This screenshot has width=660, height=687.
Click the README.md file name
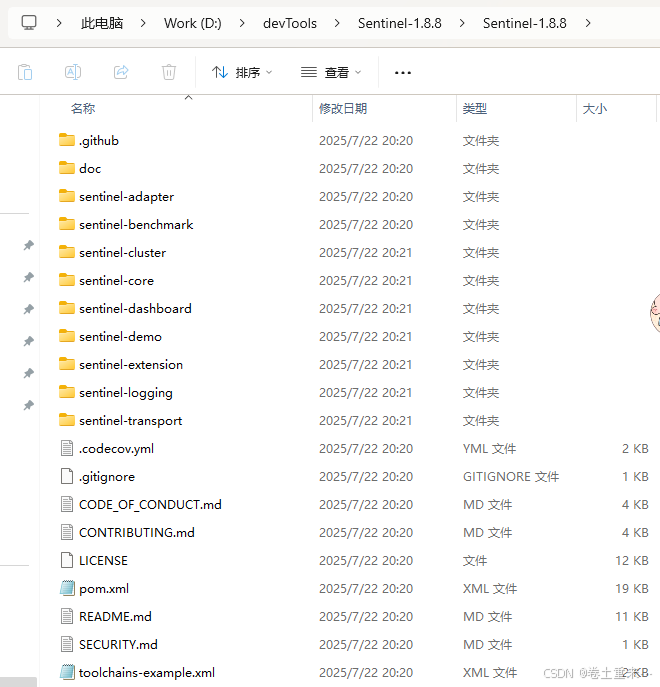[115, 617]
